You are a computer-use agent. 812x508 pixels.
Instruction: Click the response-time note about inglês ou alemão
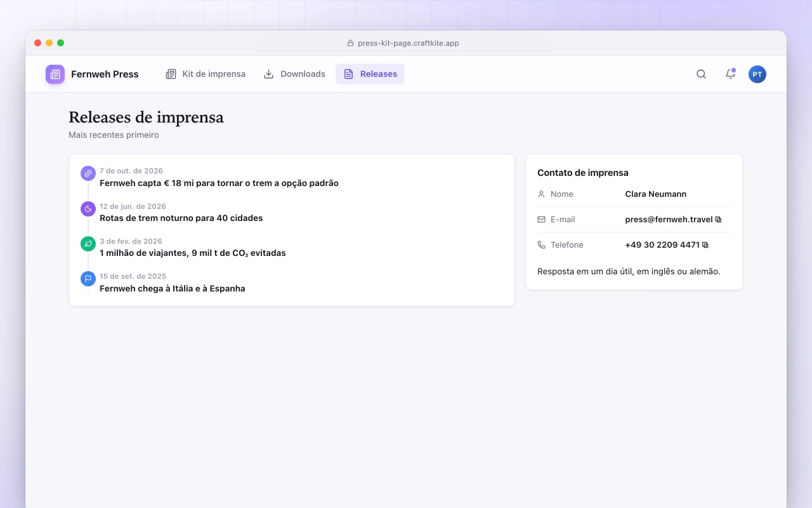(629, 272)
